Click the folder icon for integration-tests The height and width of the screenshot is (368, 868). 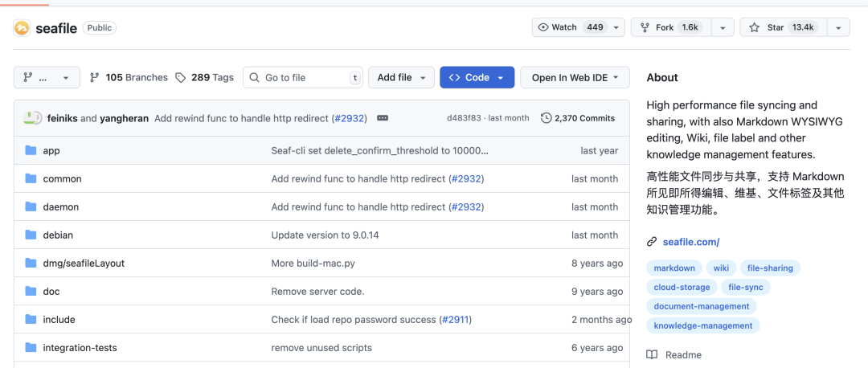(x=31, y=348)
